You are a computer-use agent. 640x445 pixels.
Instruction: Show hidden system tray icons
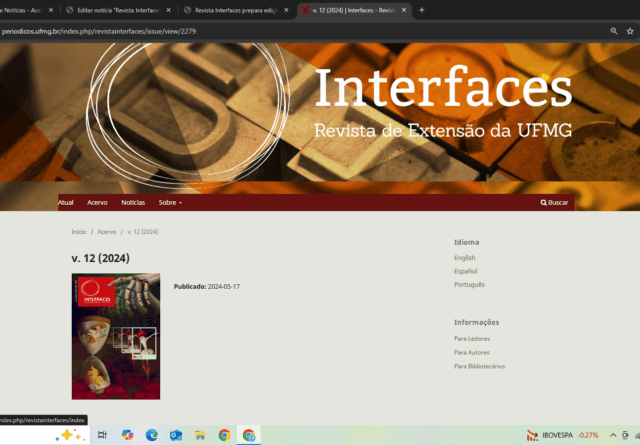[614, 435]
